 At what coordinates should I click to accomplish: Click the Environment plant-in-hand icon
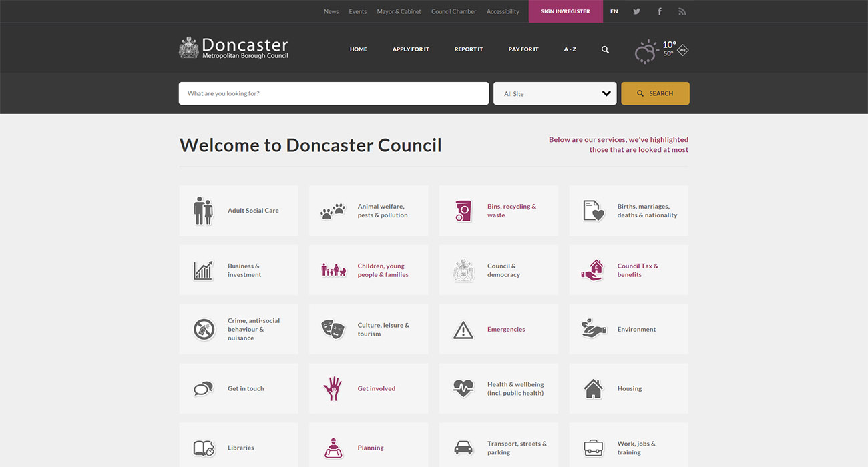pos(593,328)
